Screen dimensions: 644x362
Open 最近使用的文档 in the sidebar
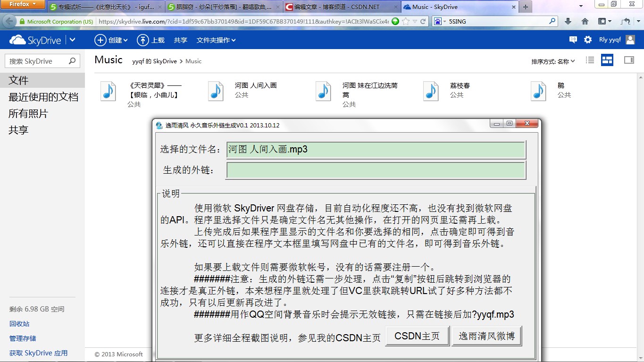point(43,97)
